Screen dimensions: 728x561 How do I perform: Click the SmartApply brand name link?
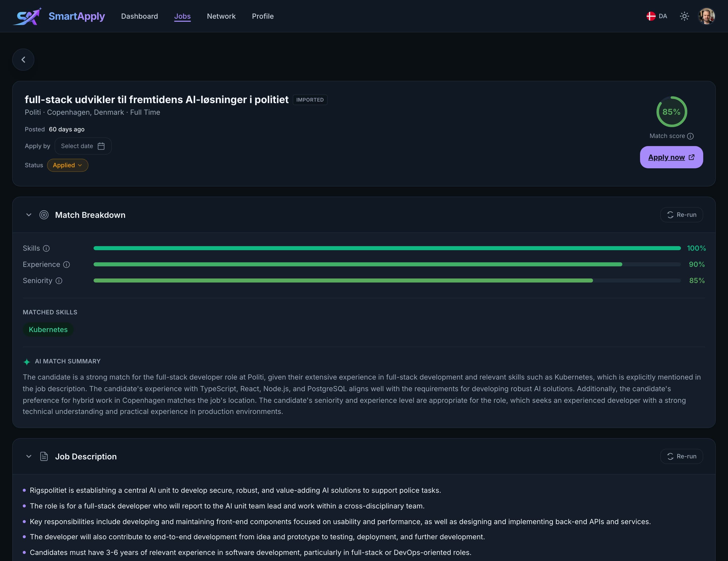click(x=77, y=16)
